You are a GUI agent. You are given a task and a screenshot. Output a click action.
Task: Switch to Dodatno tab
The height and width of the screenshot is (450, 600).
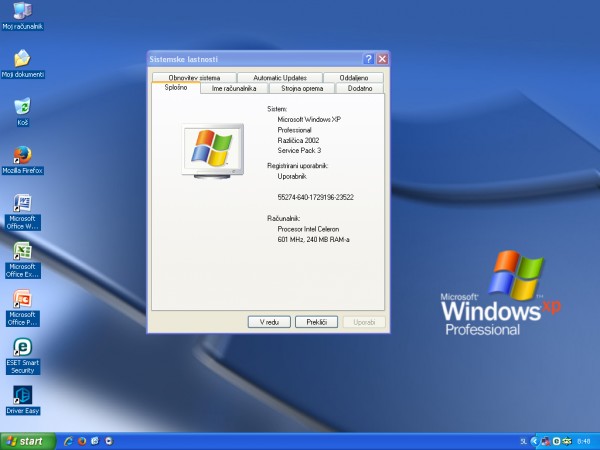pos(360,88)
